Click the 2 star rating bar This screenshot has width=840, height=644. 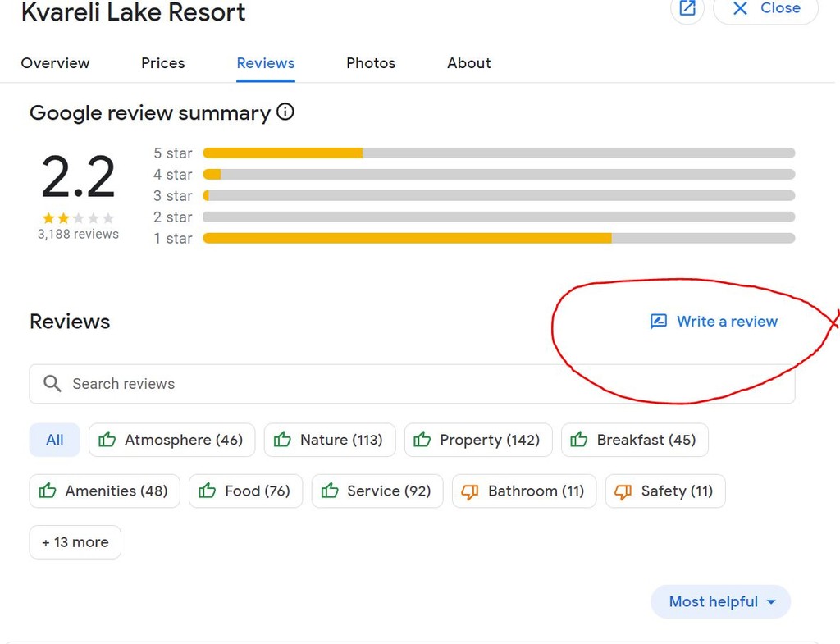(499, 217)
